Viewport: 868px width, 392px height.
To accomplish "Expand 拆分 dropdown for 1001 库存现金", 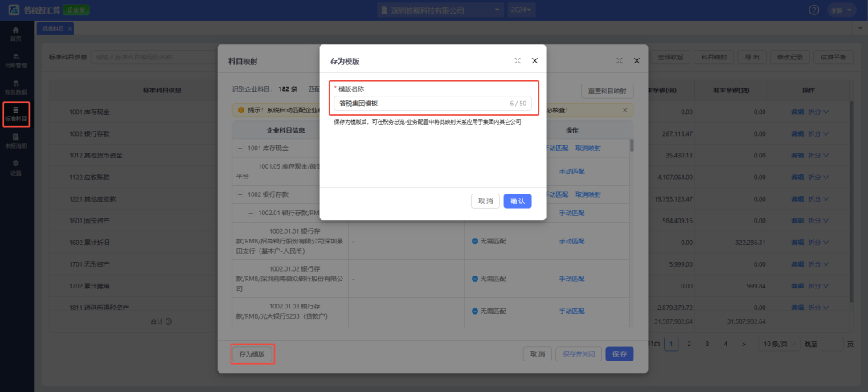I will point(818,112).
